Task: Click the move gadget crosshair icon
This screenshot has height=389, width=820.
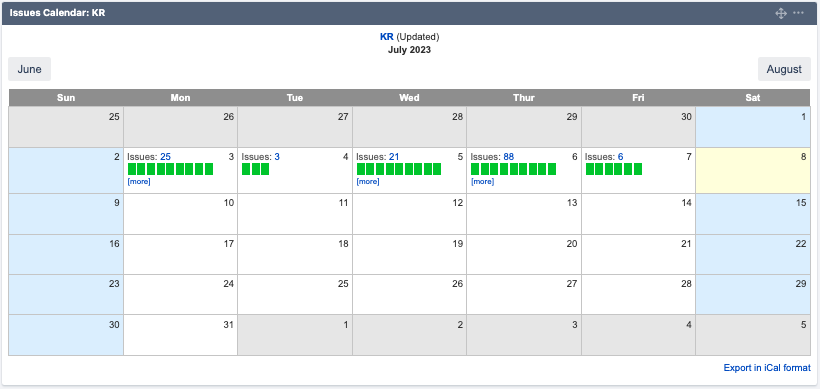Action: tap(781, 13)
